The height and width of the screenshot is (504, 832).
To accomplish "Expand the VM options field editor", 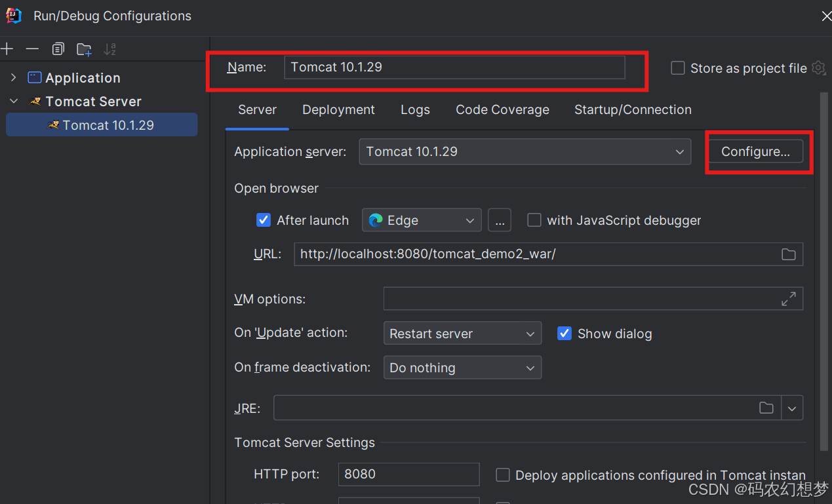I will tap(789, 299).
